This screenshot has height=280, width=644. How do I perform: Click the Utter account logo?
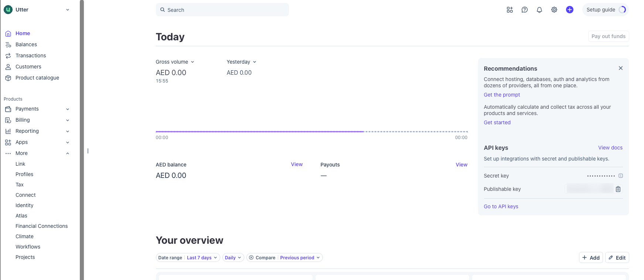coord(8,10)
